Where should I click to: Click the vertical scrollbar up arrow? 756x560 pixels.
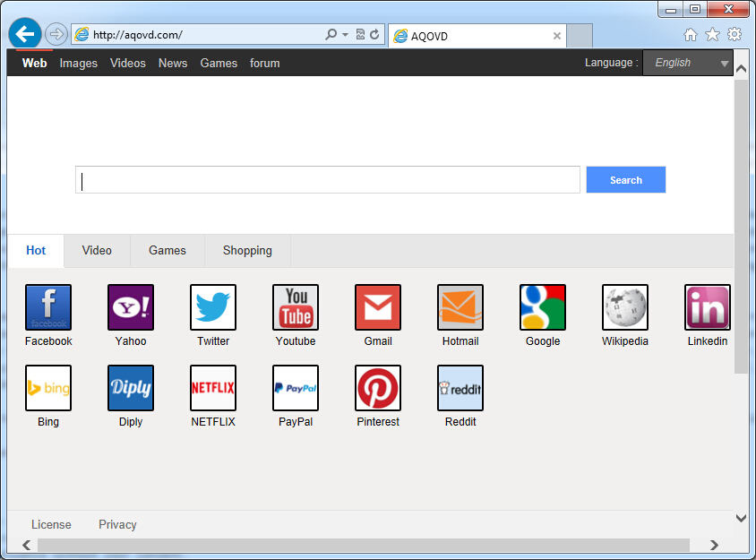pos(741,69)
